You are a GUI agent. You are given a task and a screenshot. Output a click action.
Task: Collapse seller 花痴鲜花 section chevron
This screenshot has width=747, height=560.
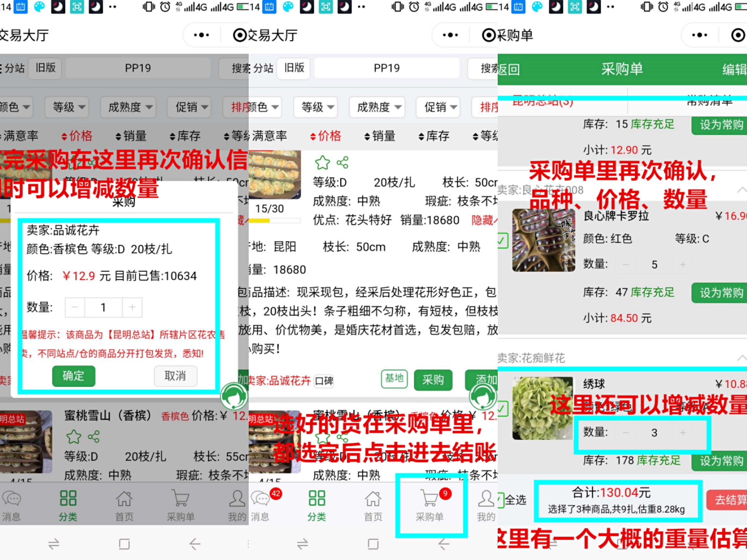click(x=742, y=358)
